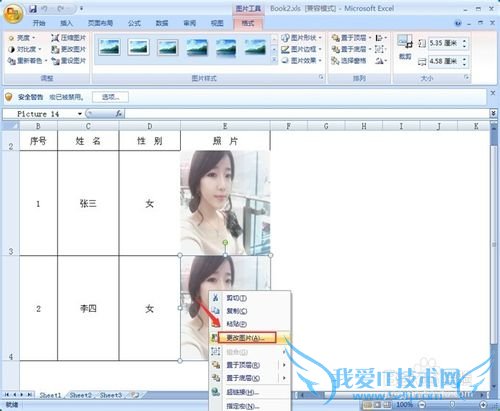Click the zoom in plus button
This screenshot has height=411, width=500.
pos(484,405)
